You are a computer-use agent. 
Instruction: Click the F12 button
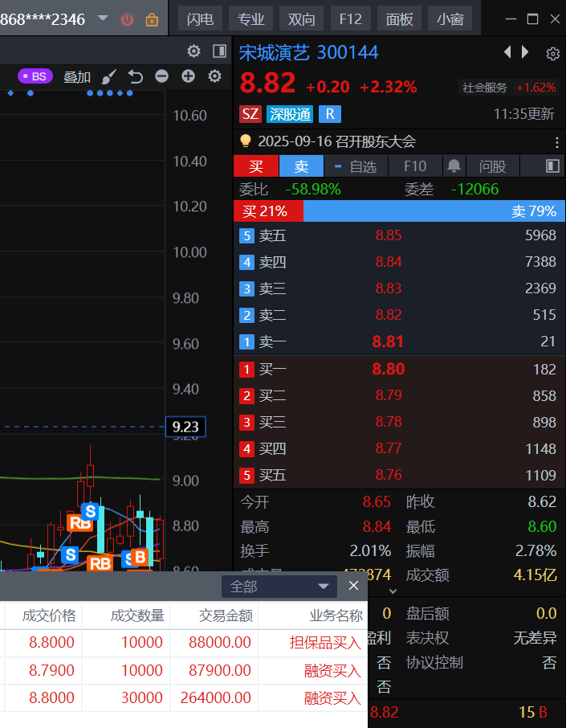click(x=350, y=19)
